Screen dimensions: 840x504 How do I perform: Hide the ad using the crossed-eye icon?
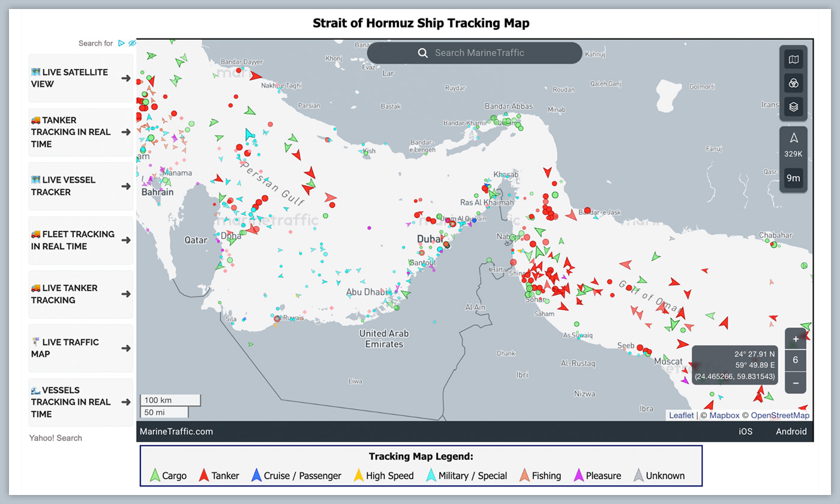coord(132,43)
